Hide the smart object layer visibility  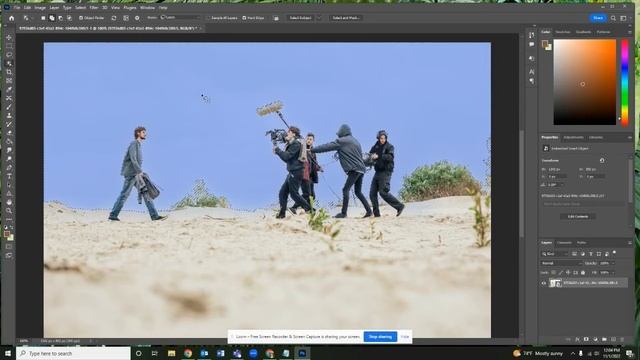pos(544,283)
